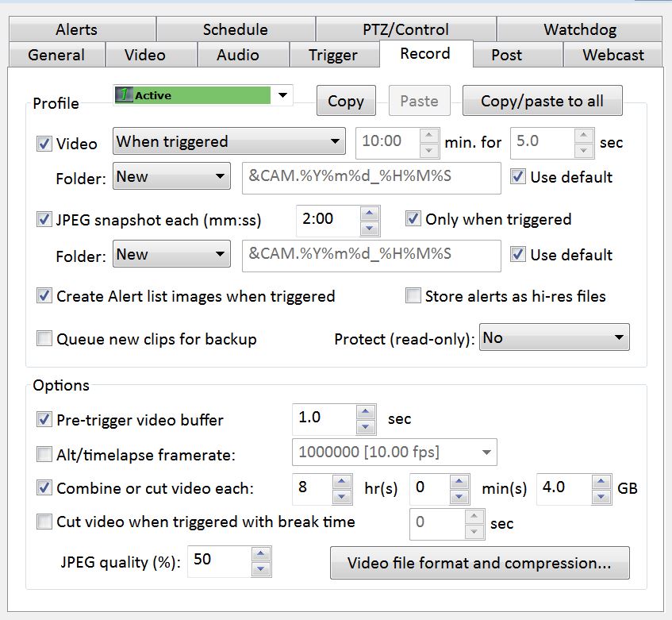Increase the pre-trigger video buffer value
Screen dimensions: 672x620
pos(365,412)
